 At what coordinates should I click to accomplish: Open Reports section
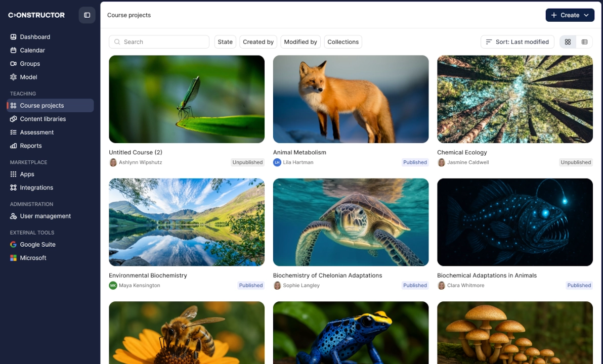click(31, 146)
